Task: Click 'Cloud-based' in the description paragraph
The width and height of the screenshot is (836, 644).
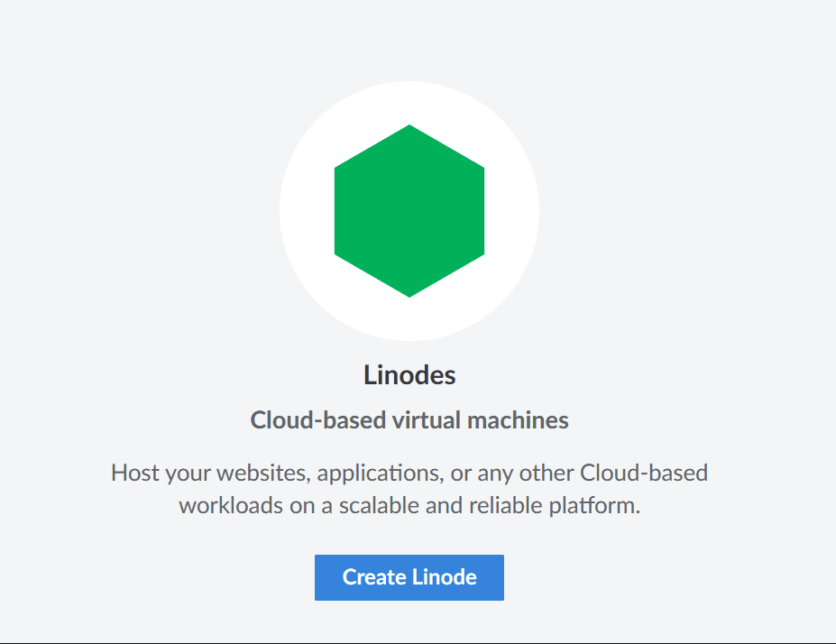Action: [x=644, y=473]
